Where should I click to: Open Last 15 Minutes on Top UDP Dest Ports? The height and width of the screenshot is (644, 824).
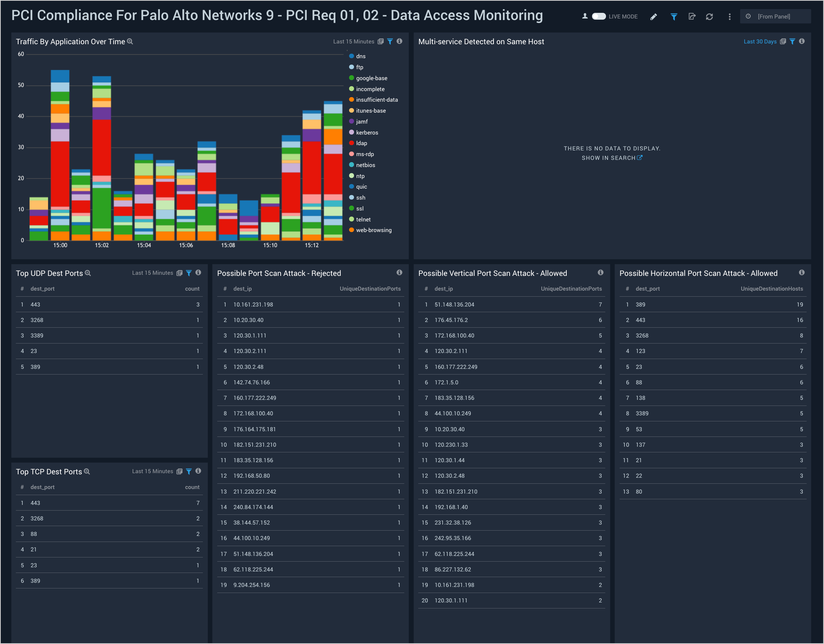152,273
